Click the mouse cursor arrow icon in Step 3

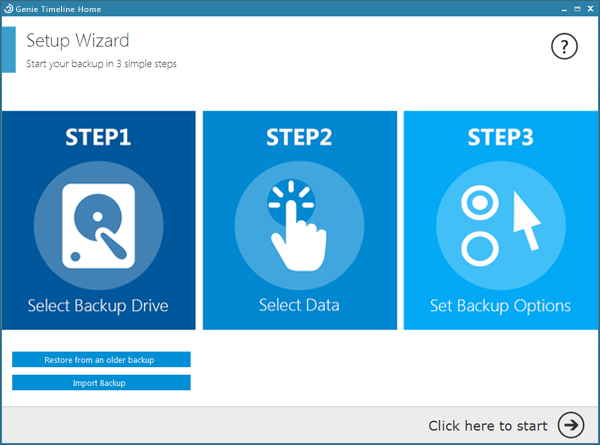(x=526, y=221)
